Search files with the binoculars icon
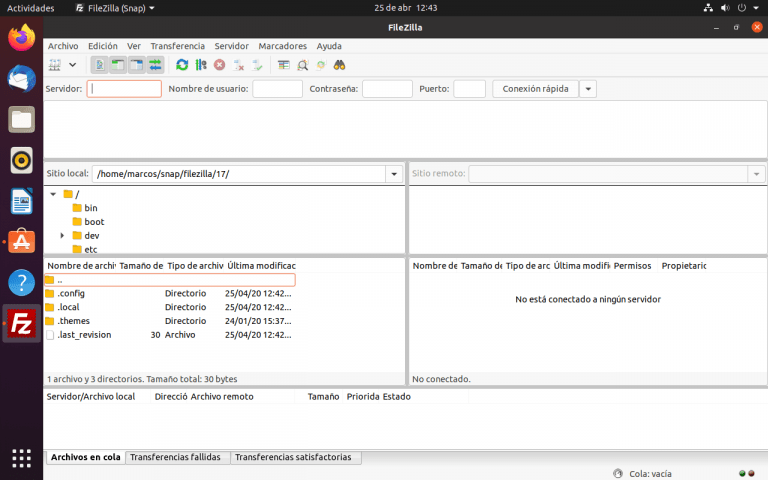The width and height of the screenshot is (768, 480). click(x=339, y=65)
